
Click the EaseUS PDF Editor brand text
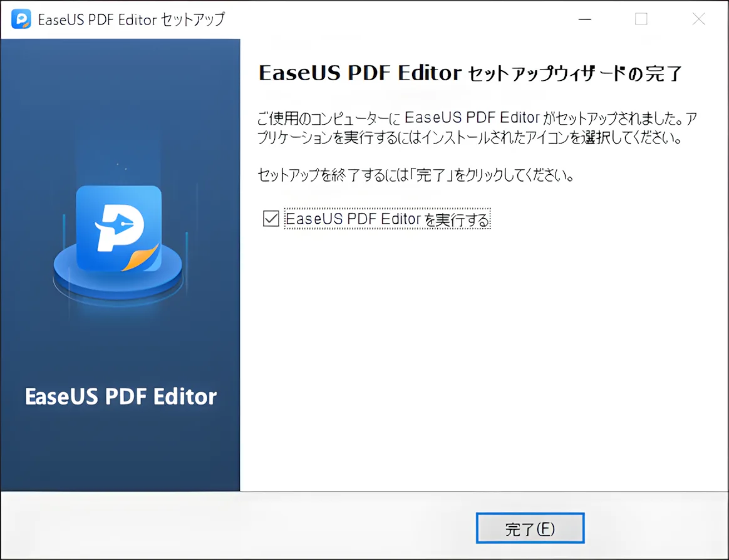(x=119, y=396)
